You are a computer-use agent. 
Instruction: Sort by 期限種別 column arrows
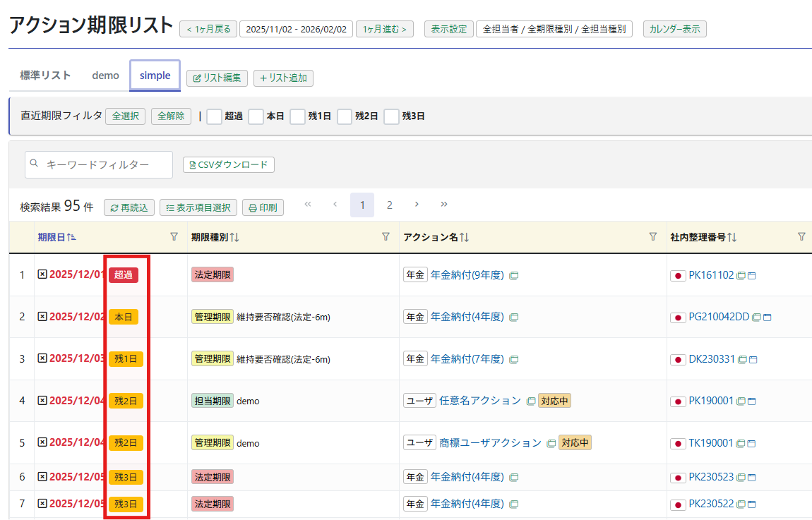click(x=234, y=238)
